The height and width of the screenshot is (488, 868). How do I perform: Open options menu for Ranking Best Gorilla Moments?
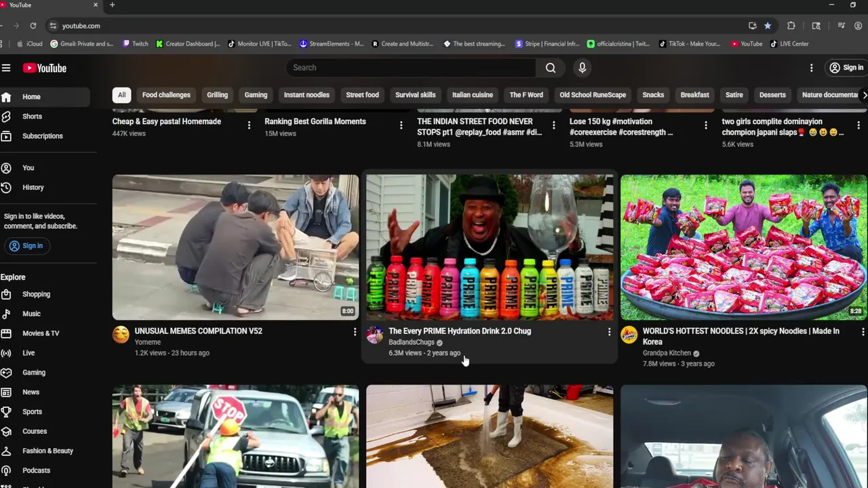(401, 125)
